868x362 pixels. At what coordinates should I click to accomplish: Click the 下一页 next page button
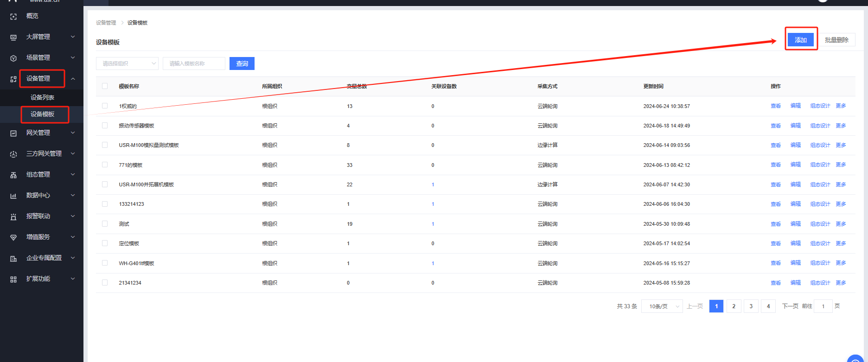[x=790, y=306]
